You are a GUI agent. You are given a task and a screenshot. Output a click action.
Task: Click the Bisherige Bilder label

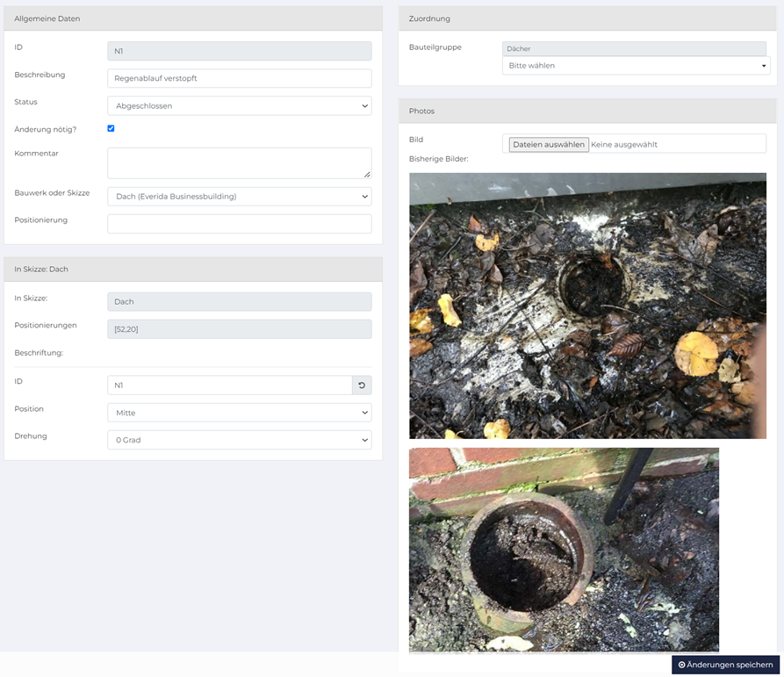(438, 159)
